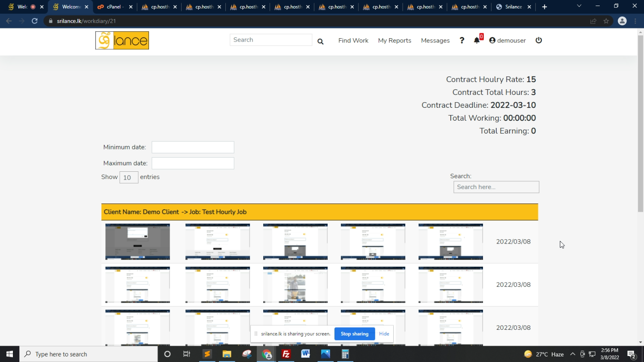Viewport: 644px width, 362px height.
Task: Click the Minimum date field
Action: [x=193, y=147]
